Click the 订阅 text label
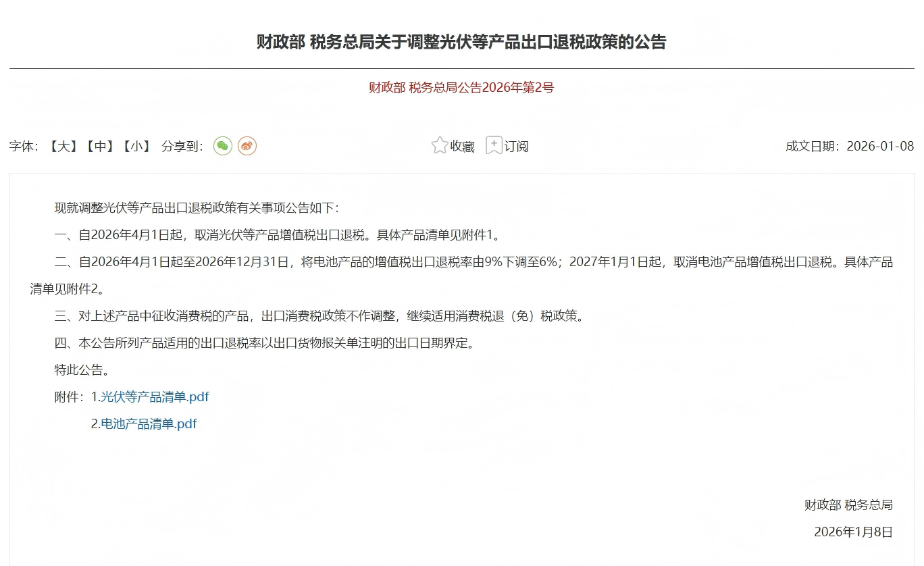 pos(517,147)
